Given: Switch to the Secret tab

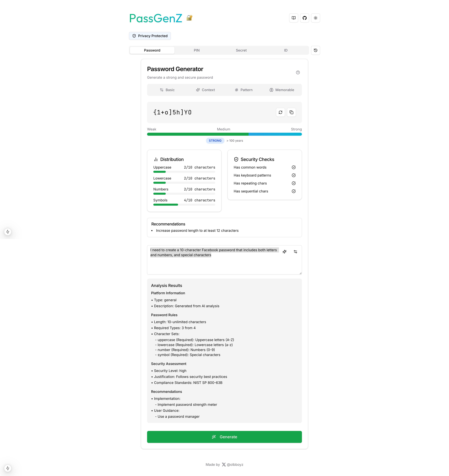Looking at the screenshot, I should [x=241, y=50].
